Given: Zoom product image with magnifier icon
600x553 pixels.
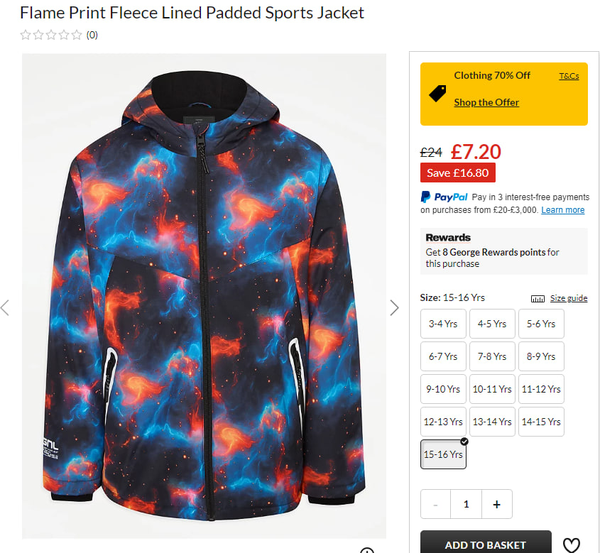Looking at the screenshot, I should [367, 550].
